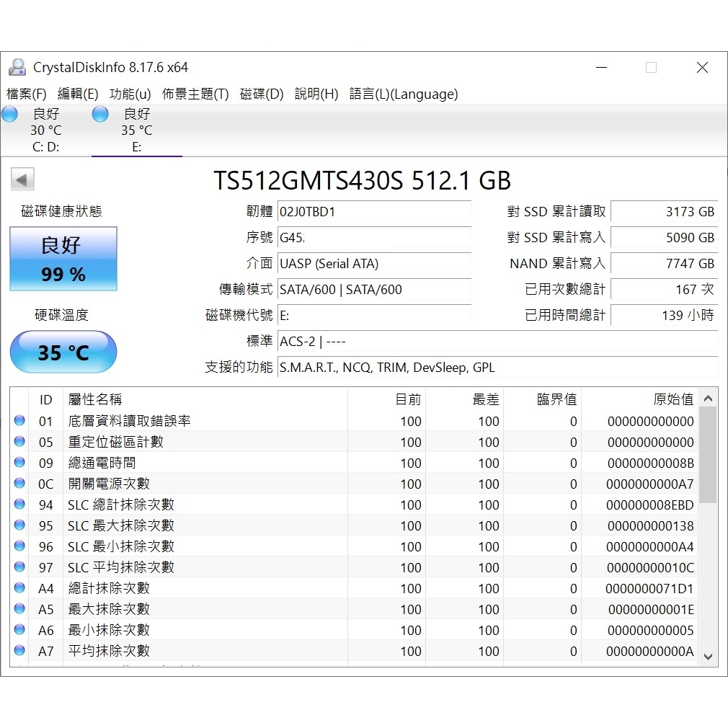Screen dimensions: 728x728
Task: Select the 總通電時間 attribute row
Action: (354, 463)
